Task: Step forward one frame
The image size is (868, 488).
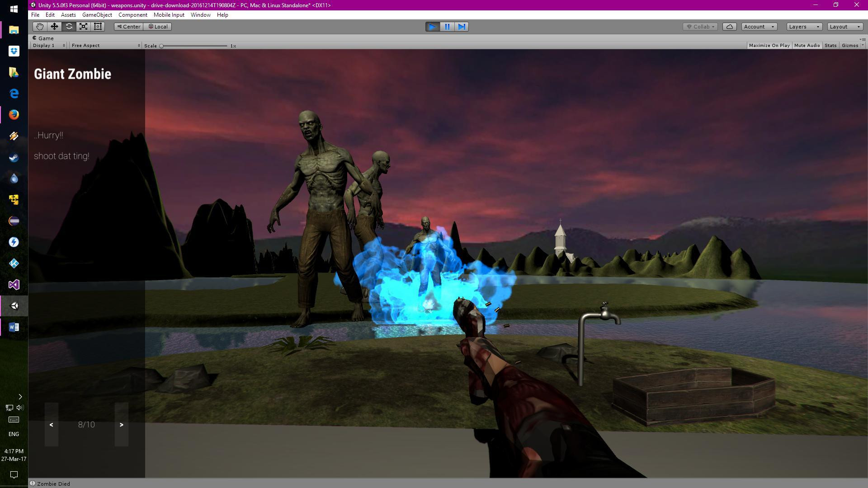Action: (x=462, y=27)
